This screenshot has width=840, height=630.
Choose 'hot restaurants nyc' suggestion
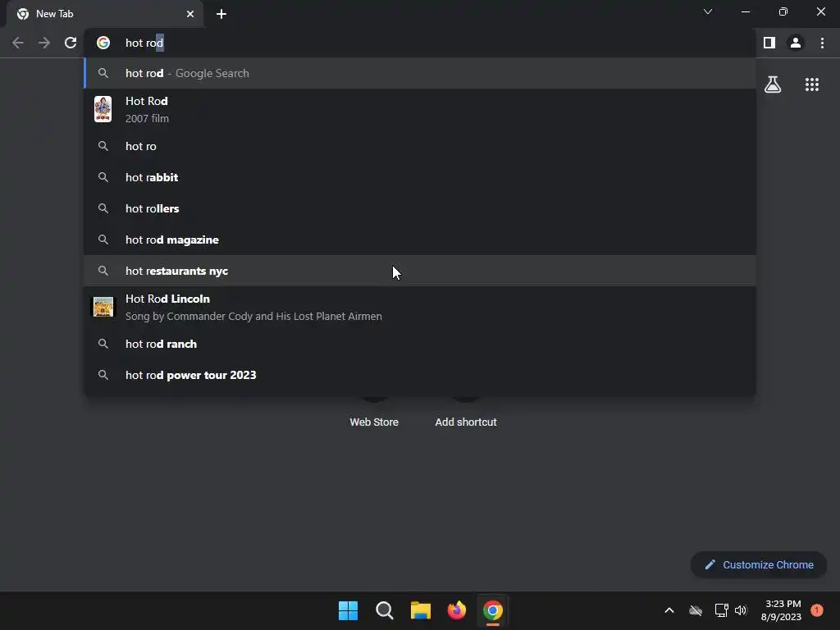point(420,271)
